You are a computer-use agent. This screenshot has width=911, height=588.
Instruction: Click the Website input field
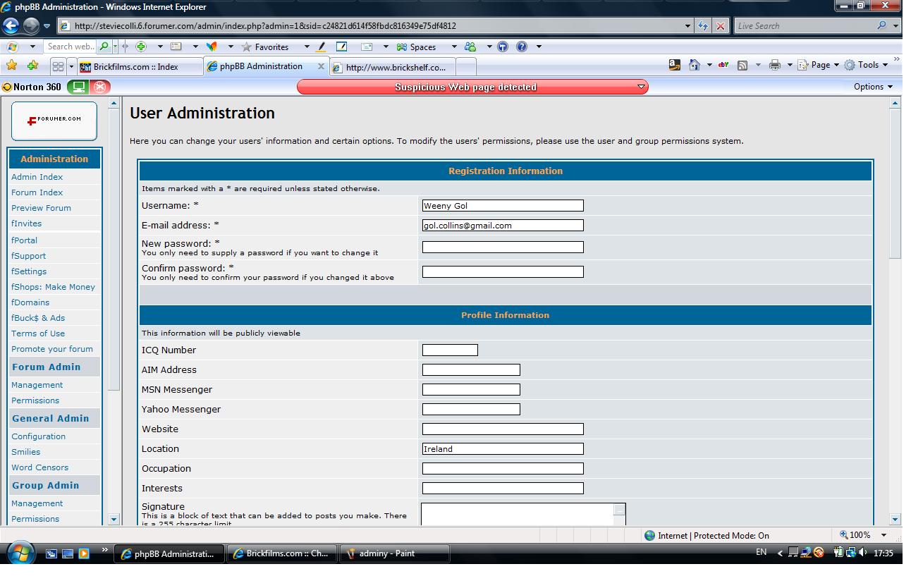[x=503, y=429]
